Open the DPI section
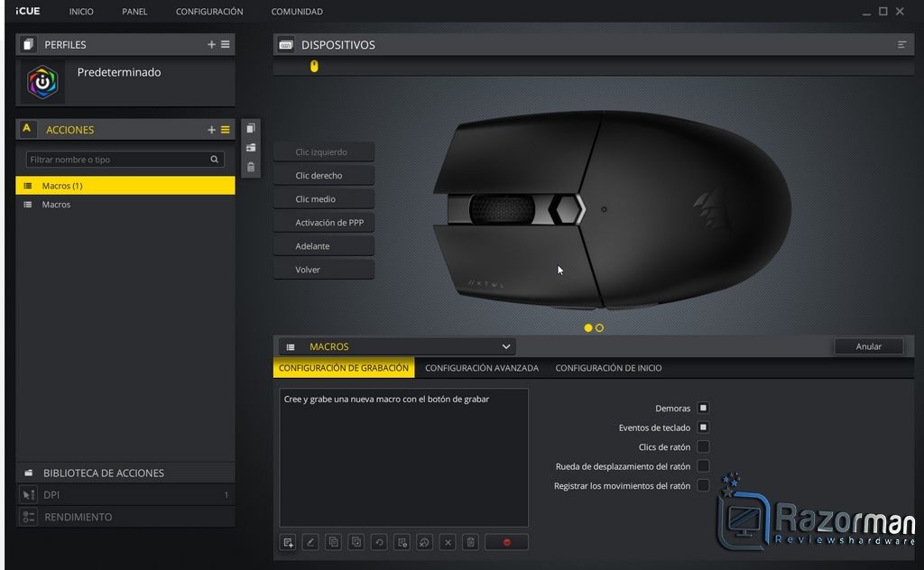 point(125,494)
